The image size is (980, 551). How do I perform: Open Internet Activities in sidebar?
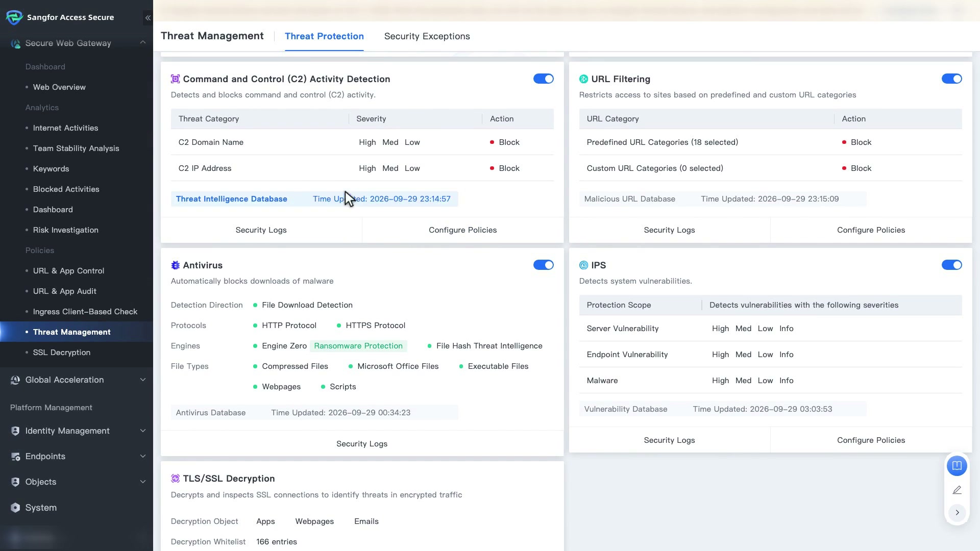(65, 128)
